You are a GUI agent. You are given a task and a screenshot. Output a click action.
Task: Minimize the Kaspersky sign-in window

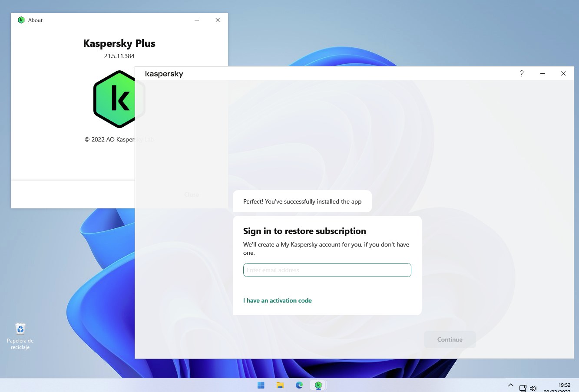543,73
